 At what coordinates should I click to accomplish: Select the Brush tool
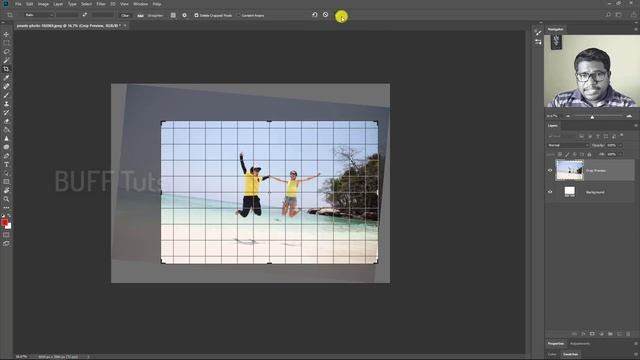tap(6, 95)
